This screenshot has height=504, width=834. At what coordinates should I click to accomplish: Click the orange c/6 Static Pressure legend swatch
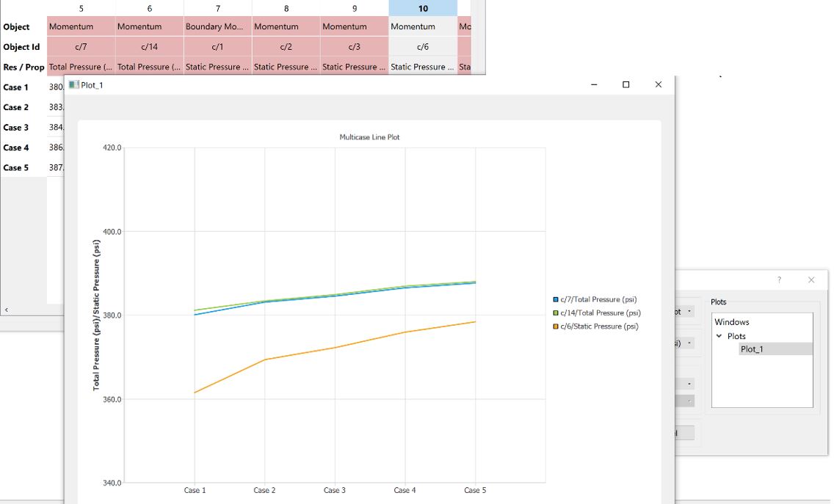[x=556, y=326]
